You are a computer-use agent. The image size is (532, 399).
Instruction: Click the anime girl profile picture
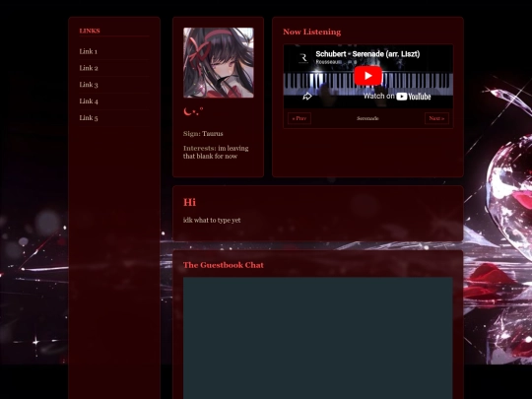[219, 63]
